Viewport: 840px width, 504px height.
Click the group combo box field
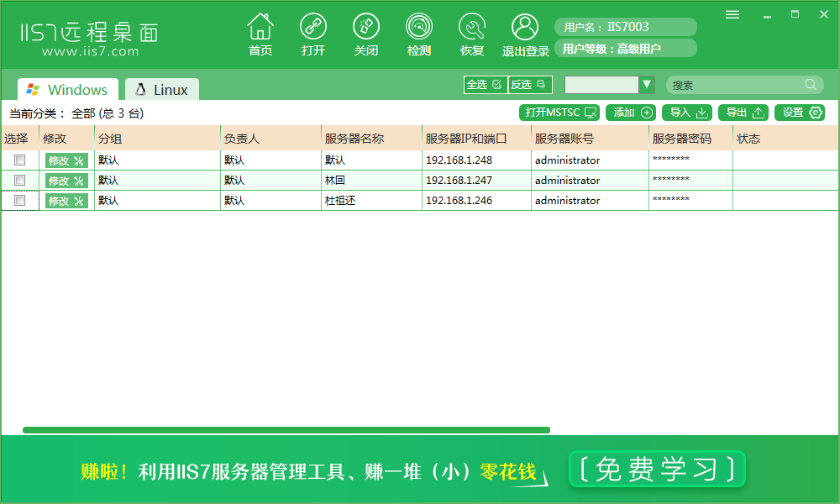601,85
